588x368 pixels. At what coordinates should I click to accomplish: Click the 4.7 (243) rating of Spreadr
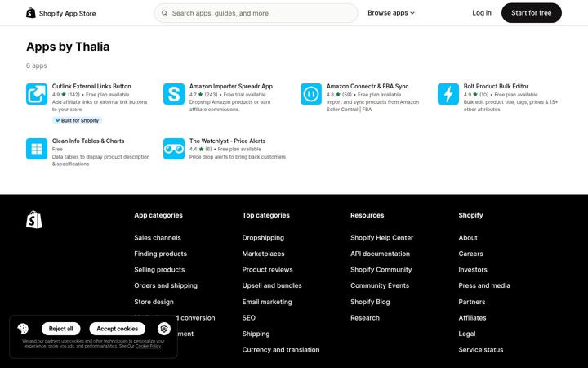pos(203,95)
